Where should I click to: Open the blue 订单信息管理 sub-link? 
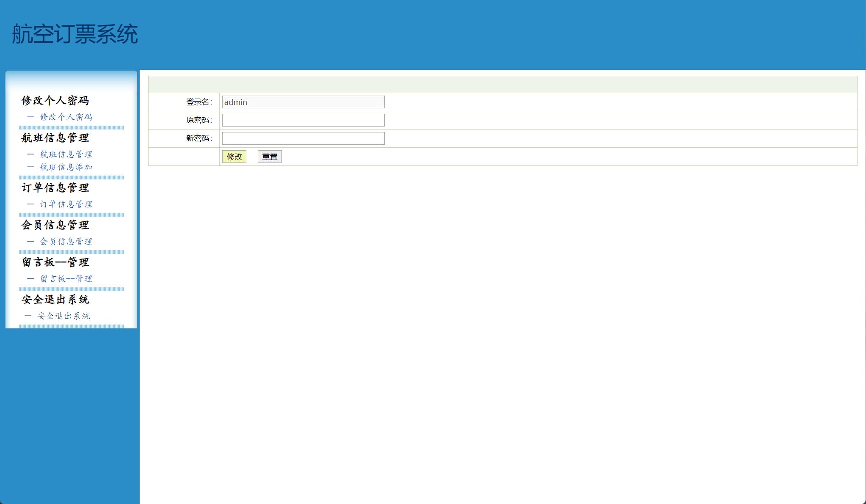66,204
